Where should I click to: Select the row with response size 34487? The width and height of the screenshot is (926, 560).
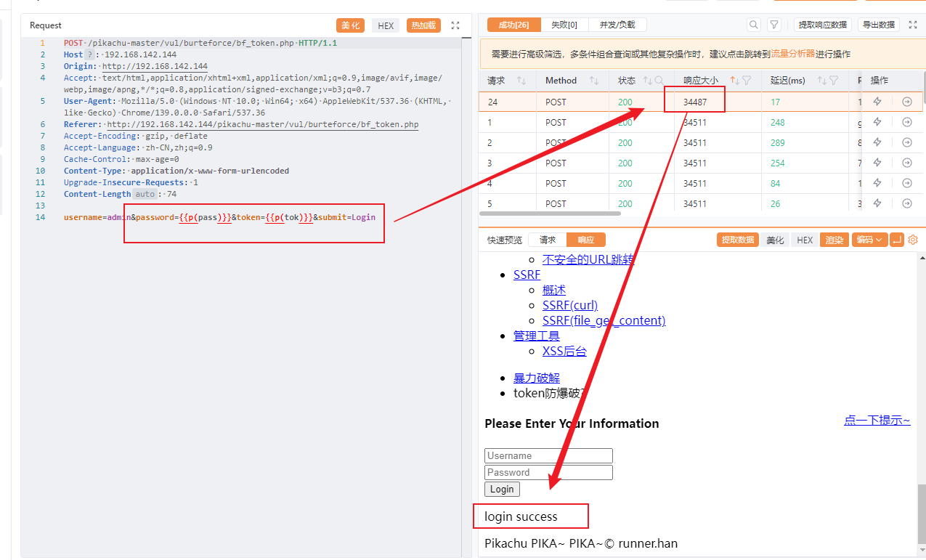click(x=702, y=102)
